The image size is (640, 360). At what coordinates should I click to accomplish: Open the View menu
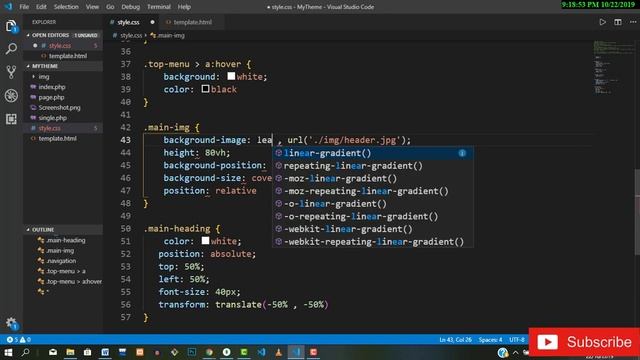(92, 7)
